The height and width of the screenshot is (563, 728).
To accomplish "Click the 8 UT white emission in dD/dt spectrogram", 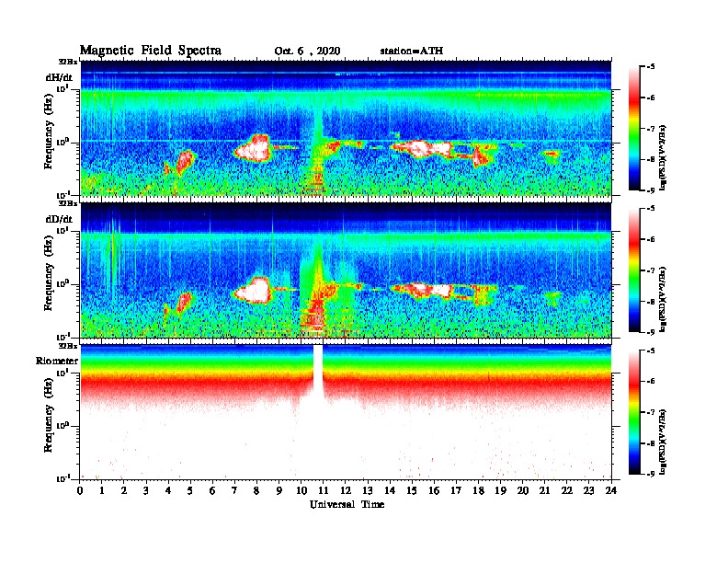I will pyautogui.click(x=254, y=291).
